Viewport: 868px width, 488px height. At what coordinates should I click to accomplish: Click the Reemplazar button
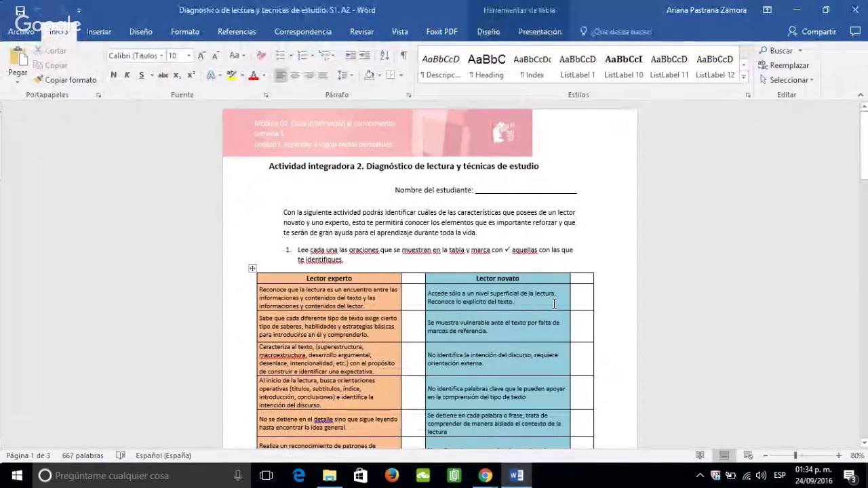784,66
